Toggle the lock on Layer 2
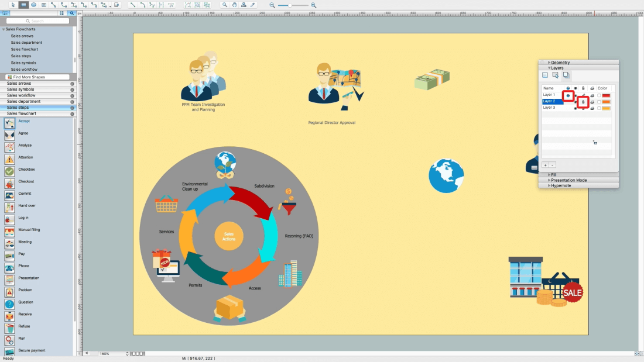Screen dimensions: 644x362 583,102
